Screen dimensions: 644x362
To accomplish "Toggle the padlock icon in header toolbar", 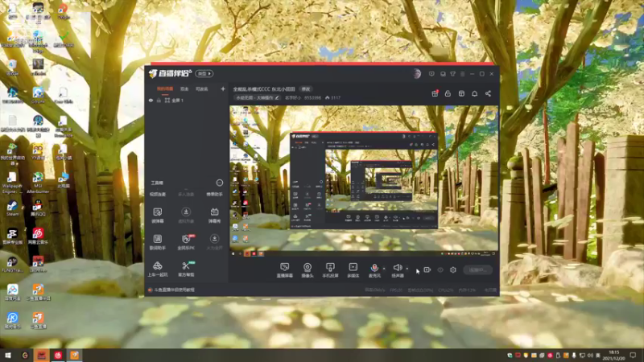I will [x=448, y=93].
